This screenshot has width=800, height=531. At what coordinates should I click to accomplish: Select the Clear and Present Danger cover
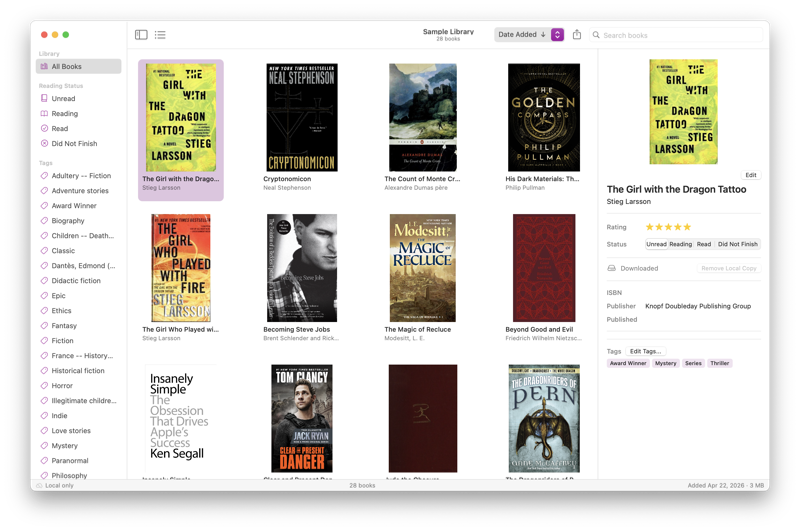point(302,418)
